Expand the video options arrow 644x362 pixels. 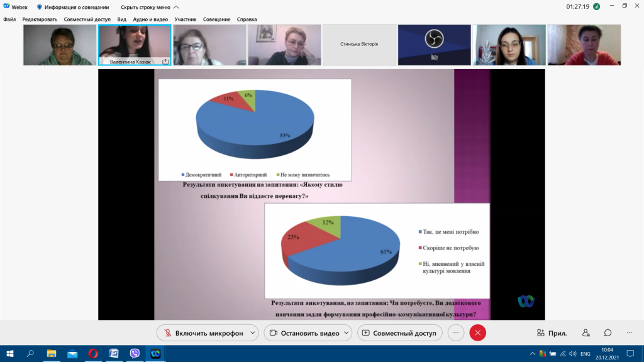click(347, 333)
